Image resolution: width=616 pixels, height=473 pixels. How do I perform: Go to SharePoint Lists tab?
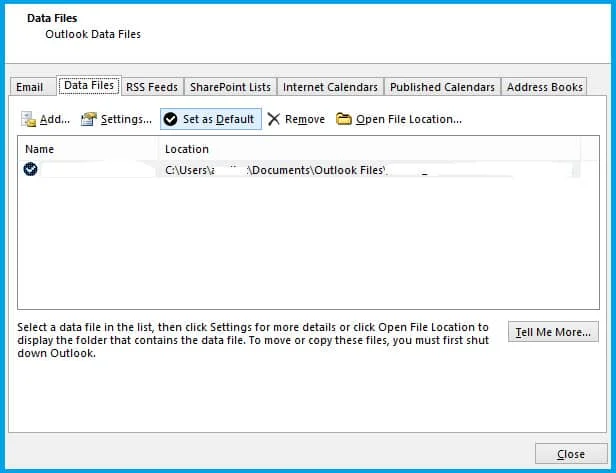pos(231,87)
